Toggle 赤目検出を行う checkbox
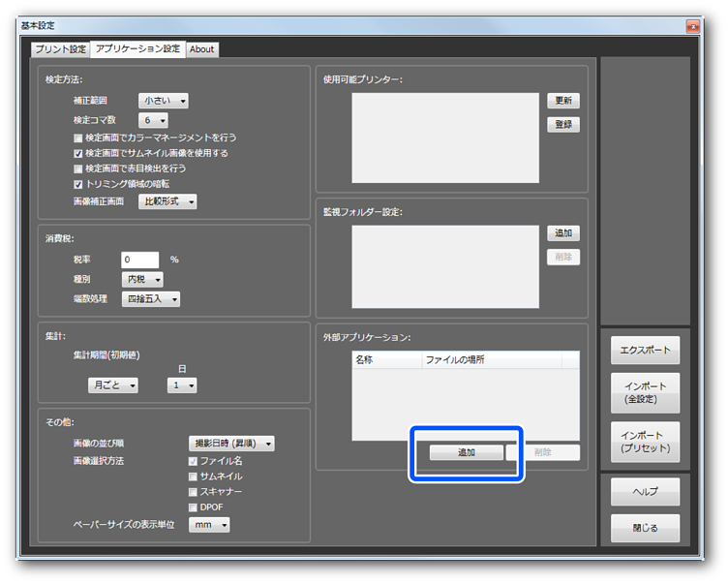Screen dimensions: 728x584 [x=78, y=169]
